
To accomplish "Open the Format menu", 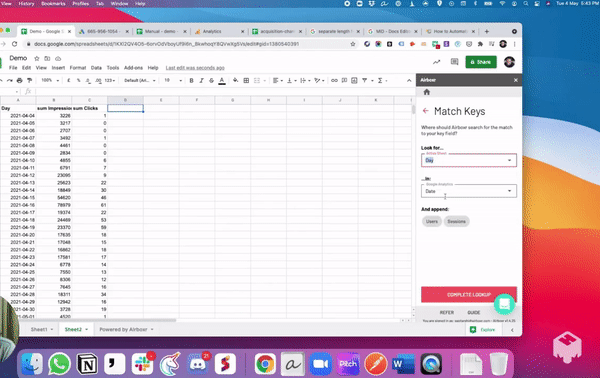I will [x=78, y=68].
